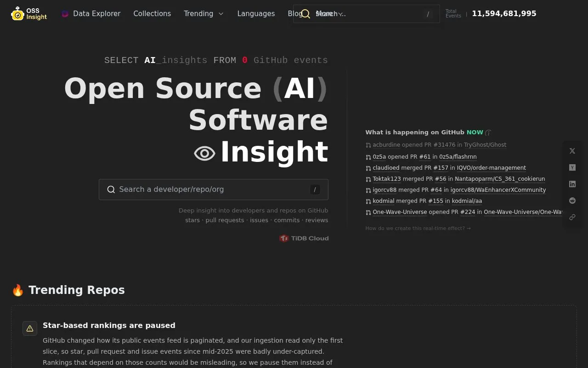Open the 0z5a/flashrnn repo link
Viewport: 588px width, 368px height.
(x=458, y=157)
